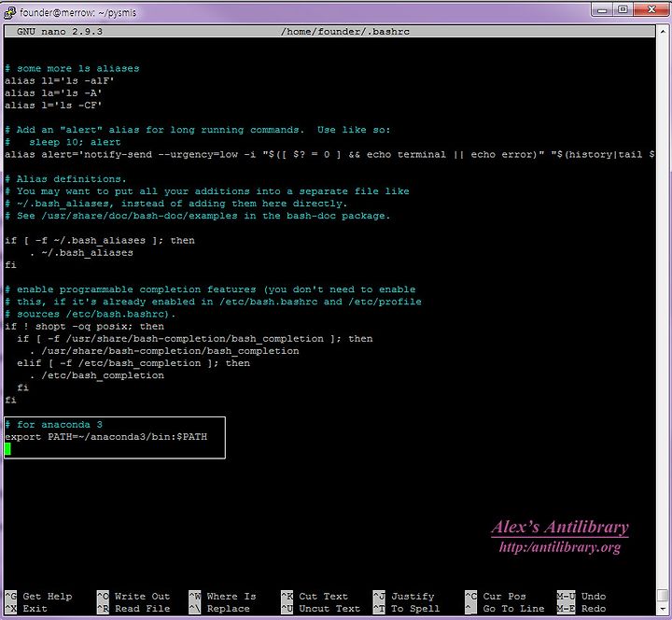The width and height of the screenshot is (672, 620).
Task: Click the ^R Read File shortcut
Action: (133, 609)
